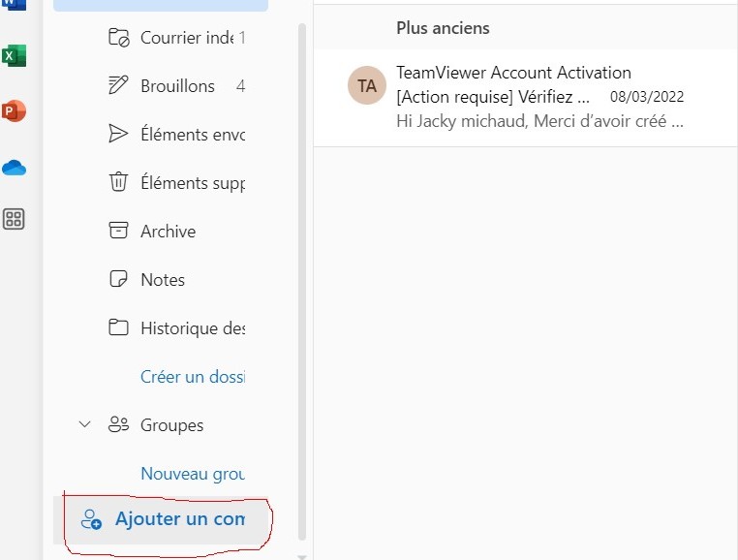Select the Groupes folder label
Screen dimensions: 738x560
tap(171, 425)
